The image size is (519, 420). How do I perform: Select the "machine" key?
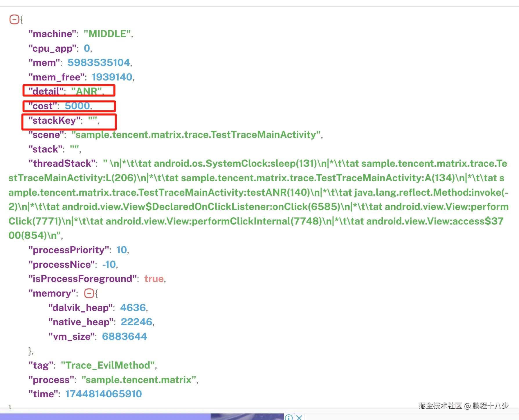[x=53, y=34]
